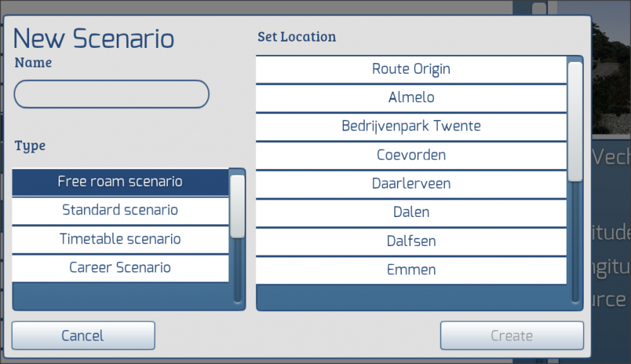Viewport: 631px width, 364px height.
Task: Select Almelo as the location
Action: click(411, 98)
